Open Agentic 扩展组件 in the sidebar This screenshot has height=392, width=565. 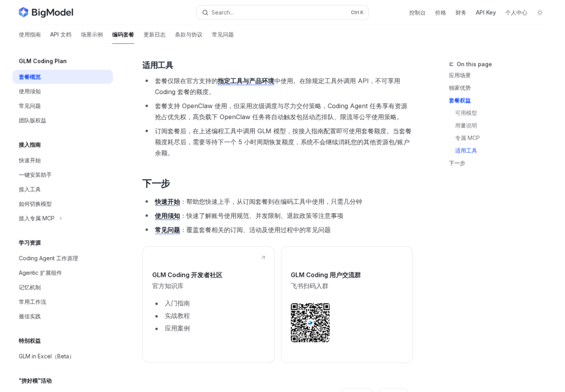tap(40, 273)
